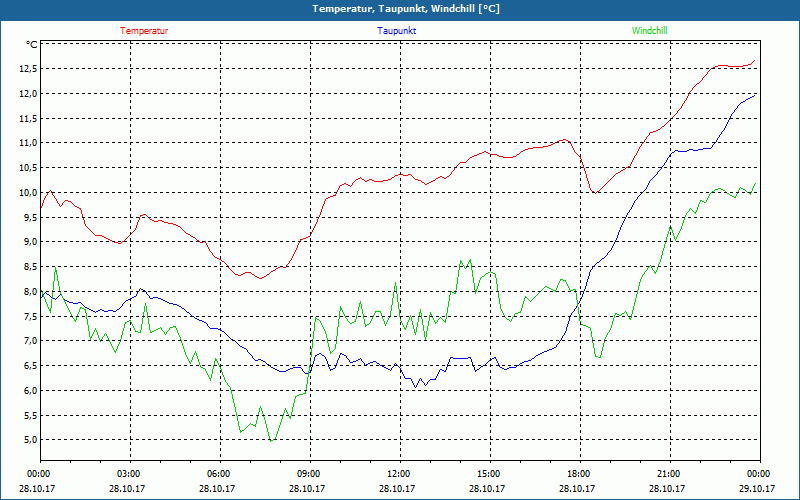Click the 7,0 y-axis value
The width and height of the screenshot is (800, 500).
(30, 341)
